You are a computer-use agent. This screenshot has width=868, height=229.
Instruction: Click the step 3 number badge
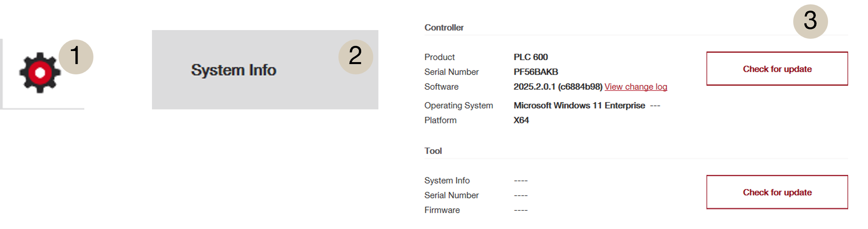(x=810, y=21)
